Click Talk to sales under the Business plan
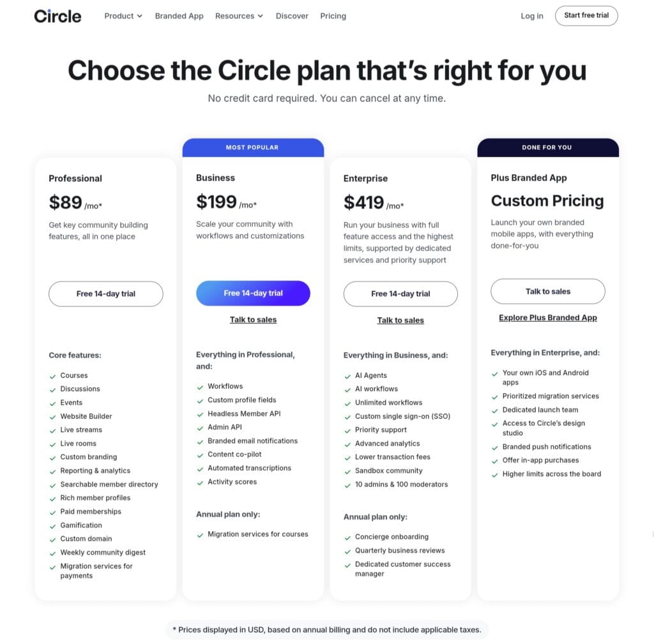The width and height of the screenshot is (654, 644). 253,320
